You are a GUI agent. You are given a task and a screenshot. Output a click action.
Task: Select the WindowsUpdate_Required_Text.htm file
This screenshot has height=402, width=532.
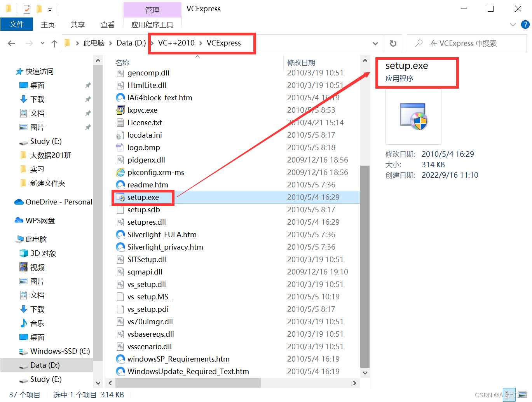(188, 371)
